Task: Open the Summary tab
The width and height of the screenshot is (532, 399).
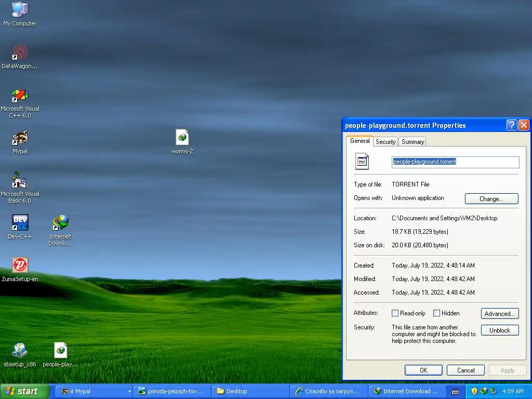Action: click(x=413, y=141)
